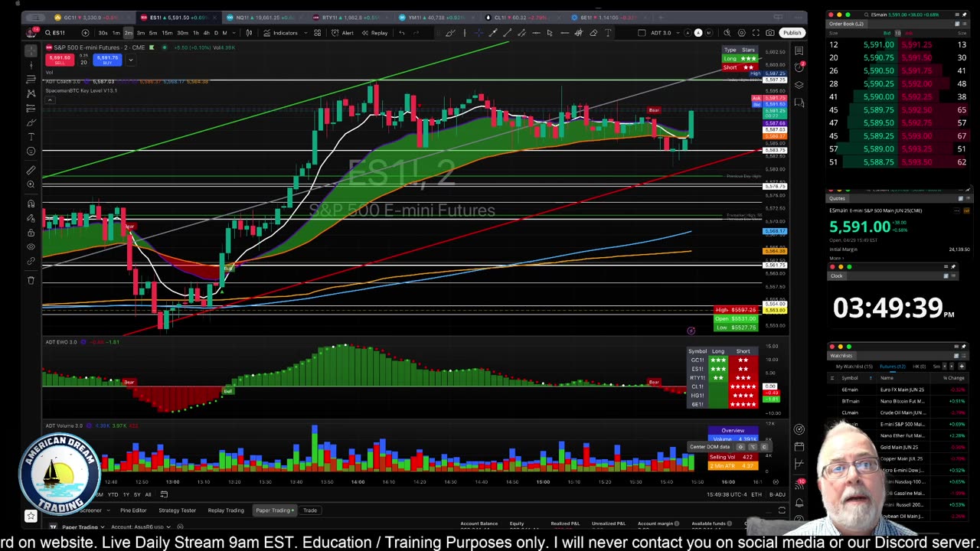
Task: Open the favorite indicators dropdown arrow
Action: (x=305, y=33)
